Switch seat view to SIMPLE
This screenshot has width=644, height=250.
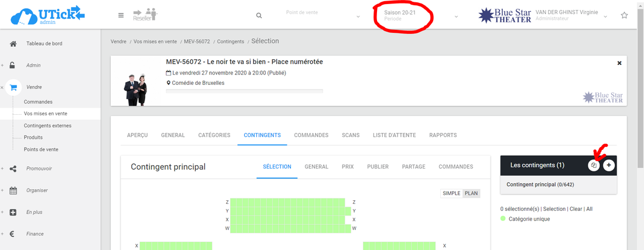click(x=451, y=193)
